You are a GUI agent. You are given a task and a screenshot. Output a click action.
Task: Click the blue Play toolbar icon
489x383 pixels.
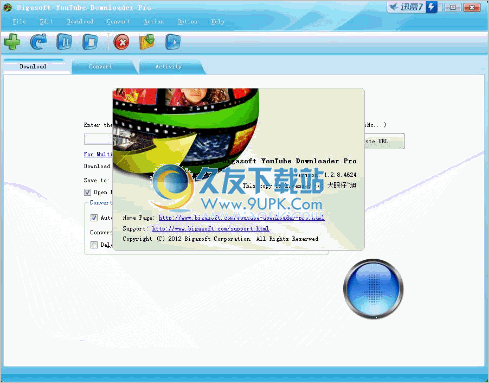pyautogui.click(x=173, y=42)
